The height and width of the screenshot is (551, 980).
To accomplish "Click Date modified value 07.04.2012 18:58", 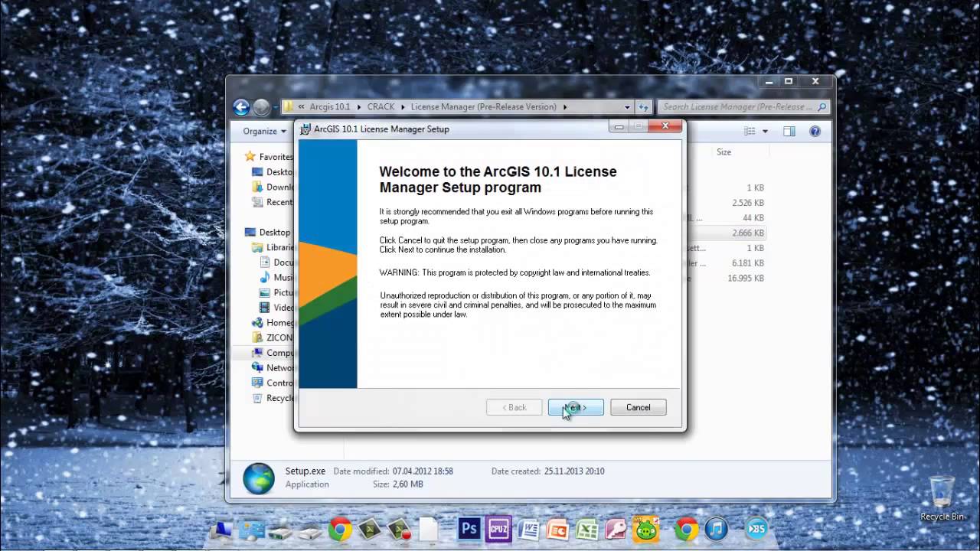I will (x=423, y=471).
